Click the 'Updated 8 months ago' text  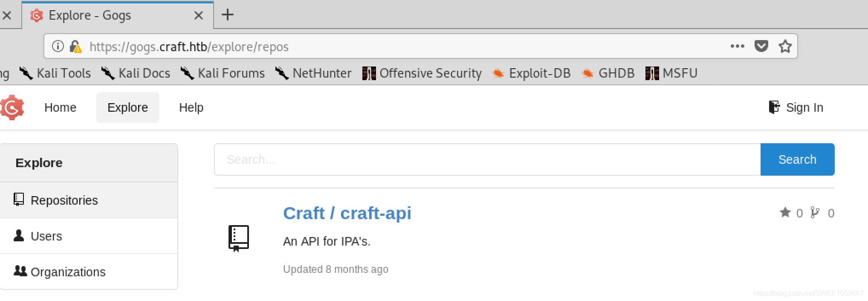tap(336, 269)
